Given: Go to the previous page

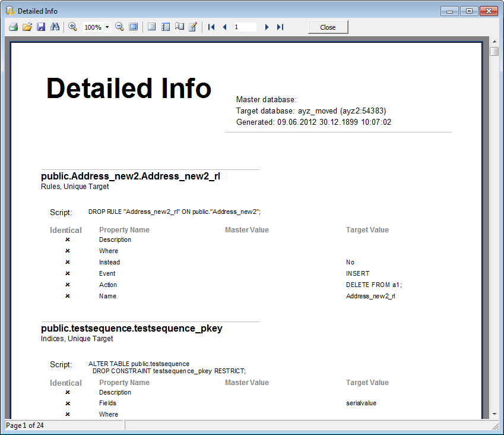Looking at the screenshot, I should 224,27.
